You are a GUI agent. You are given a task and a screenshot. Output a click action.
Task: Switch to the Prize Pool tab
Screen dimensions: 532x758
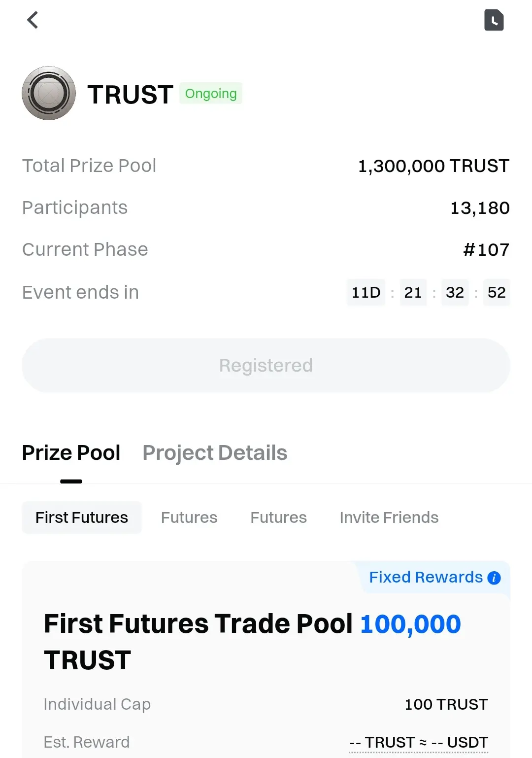coord(71,453)
